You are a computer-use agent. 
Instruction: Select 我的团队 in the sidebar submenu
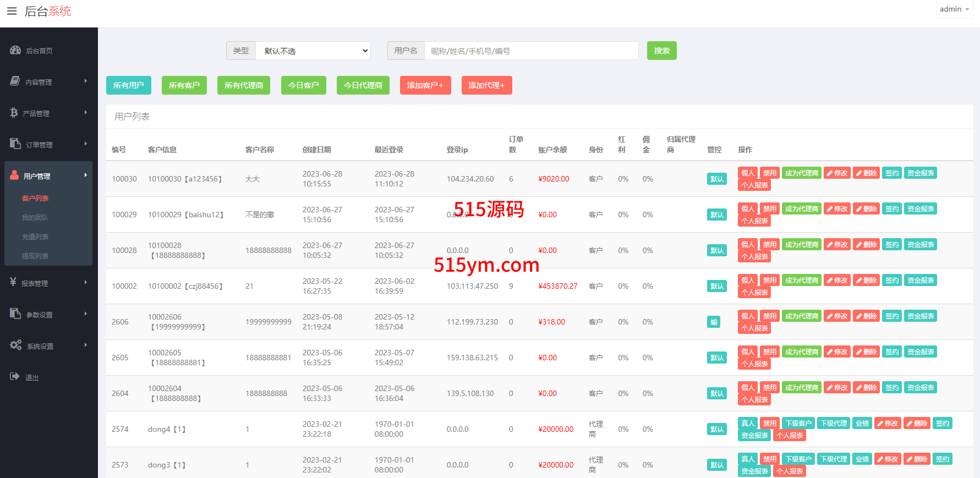point(35,218)
